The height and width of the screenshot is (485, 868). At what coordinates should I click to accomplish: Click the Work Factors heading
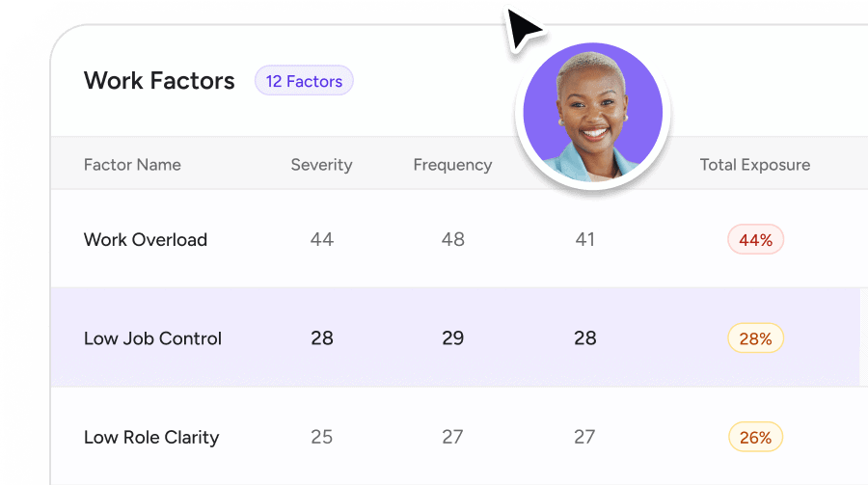pyautogui.click(x=159, y=81)
